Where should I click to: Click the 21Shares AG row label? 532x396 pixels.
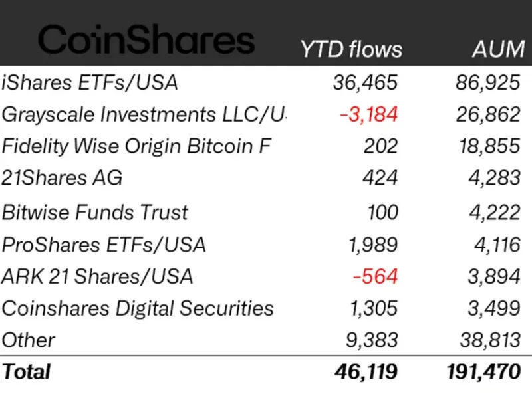coord(63,178)
